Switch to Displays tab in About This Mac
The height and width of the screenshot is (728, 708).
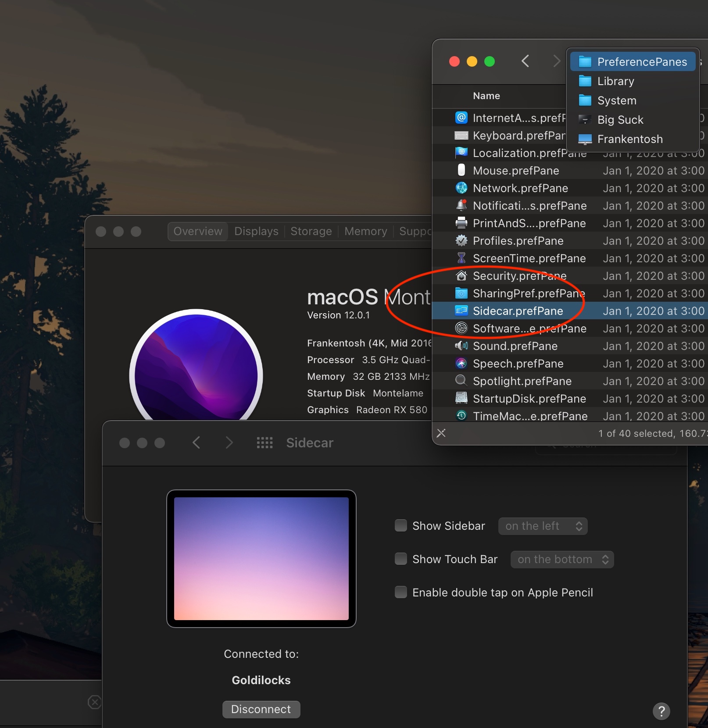[x=256, y=231]
